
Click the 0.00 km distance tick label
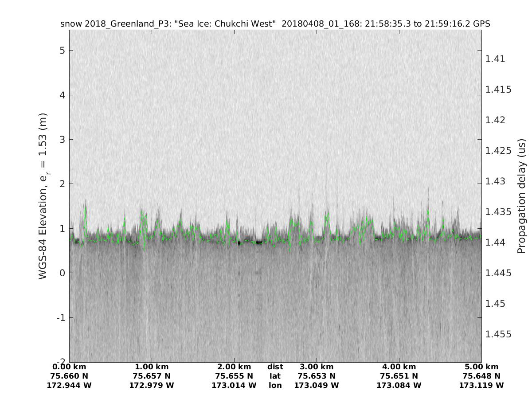coord(69,367)
